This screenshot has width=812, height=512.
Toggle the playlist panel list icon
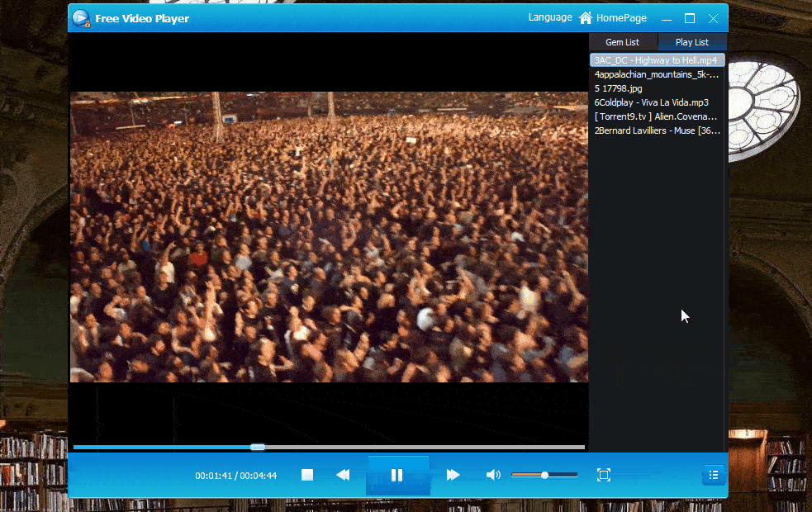pos(714,475)
